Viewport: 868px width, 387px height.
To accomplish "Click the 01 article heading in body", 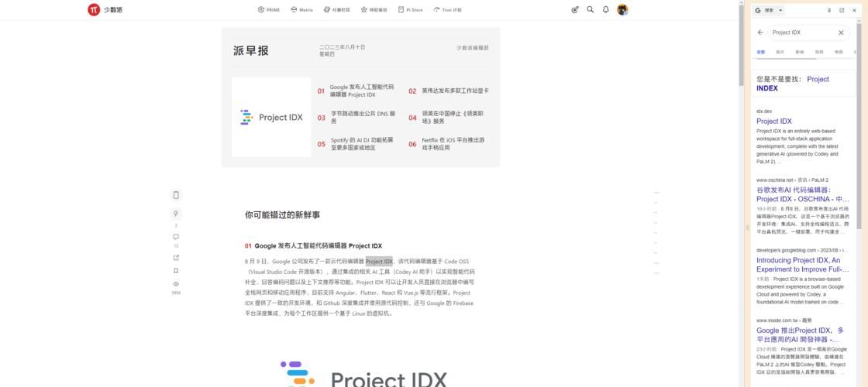I will [x=313, y=245].
